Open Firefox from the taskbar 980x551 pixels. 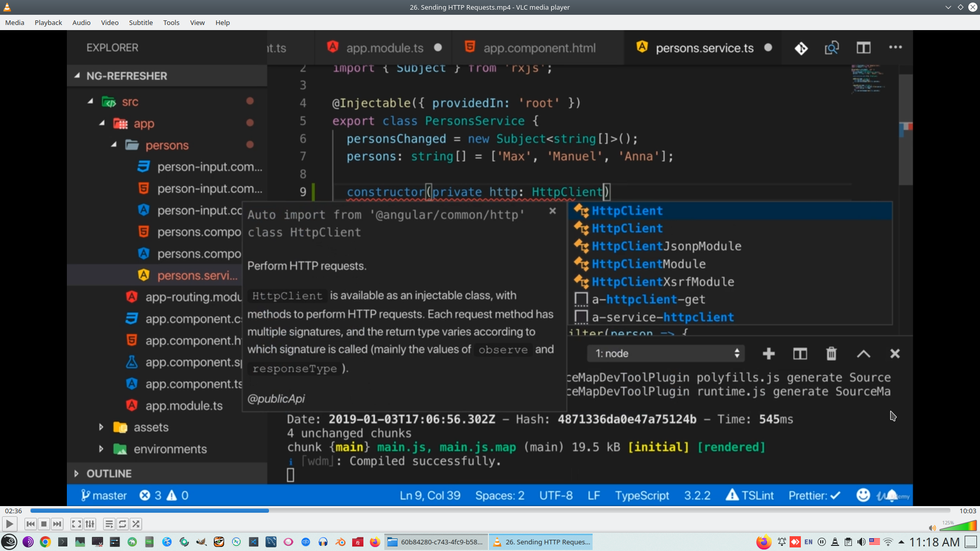tap(375, 542)
